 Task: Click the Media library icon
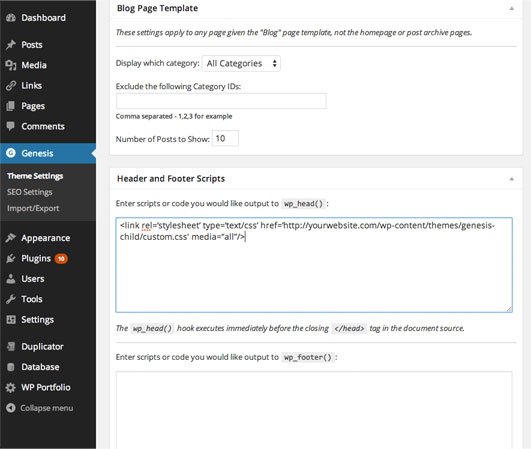pyautogui.click(x=11, y=65)
